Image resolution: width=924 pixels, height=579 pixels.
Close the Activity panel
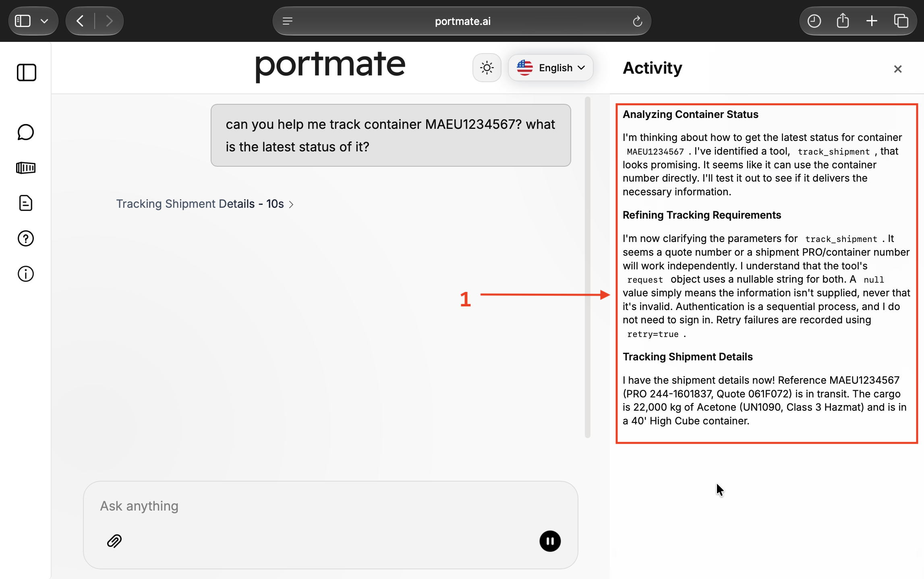898,69
